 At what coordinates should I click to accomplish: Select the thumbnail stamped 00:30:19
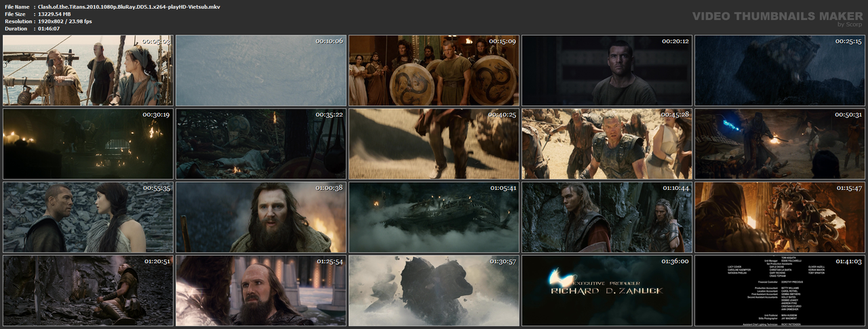(x=87, y=144)
